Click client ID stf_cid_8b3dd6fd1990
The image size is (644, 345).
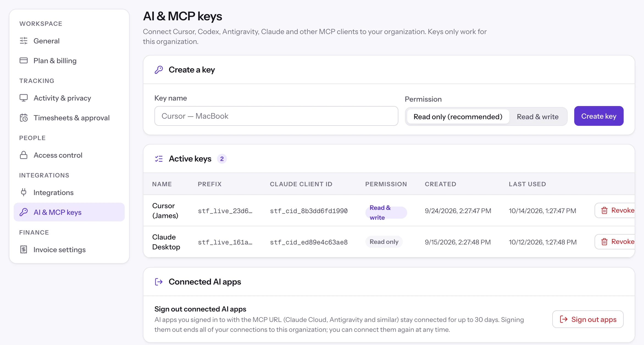(x=309, y=211)
